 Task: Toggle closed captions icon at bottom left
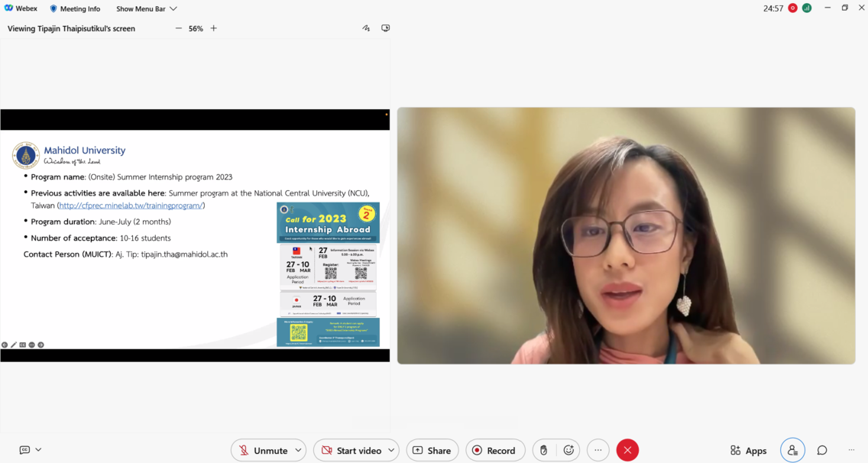[24, 450]
